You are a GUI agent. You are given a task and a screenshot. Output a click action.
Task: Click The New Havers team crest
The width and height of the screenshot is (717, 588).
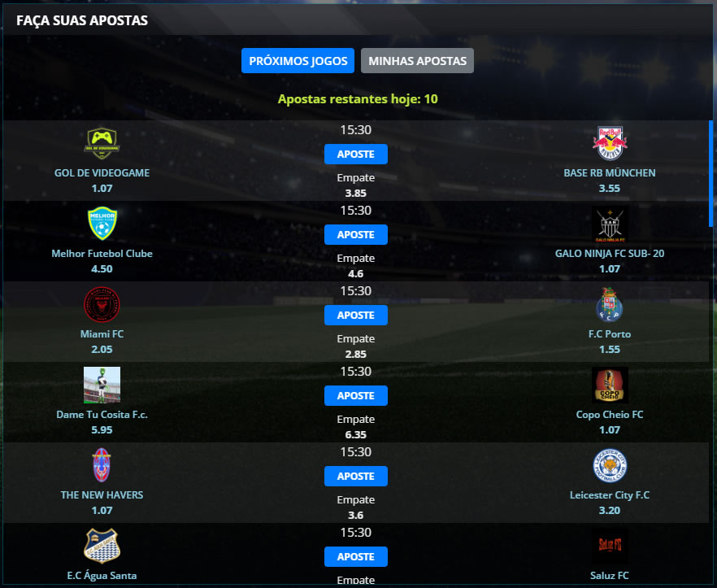tap(102, 465)
